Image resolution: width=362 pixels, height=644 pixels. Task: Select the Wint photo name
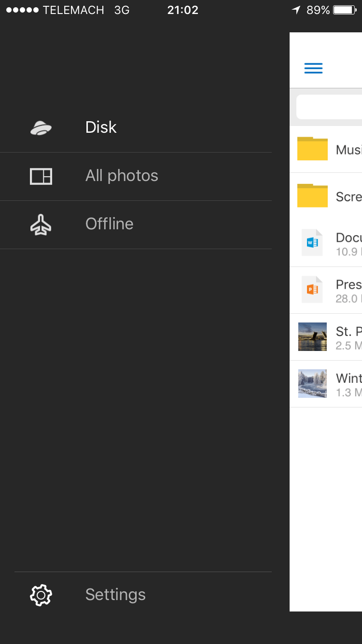(349, 378)
